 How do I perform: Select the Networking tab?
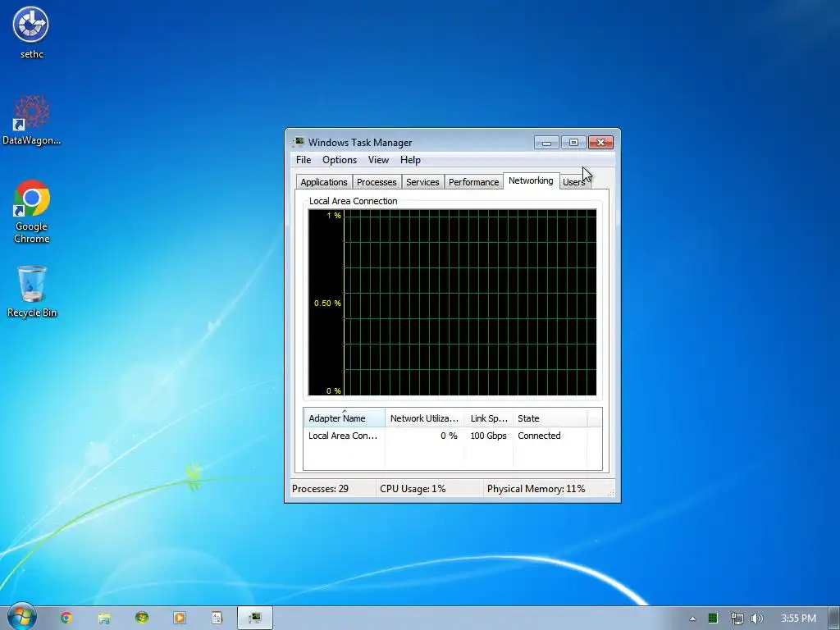[x=531, y=180]
